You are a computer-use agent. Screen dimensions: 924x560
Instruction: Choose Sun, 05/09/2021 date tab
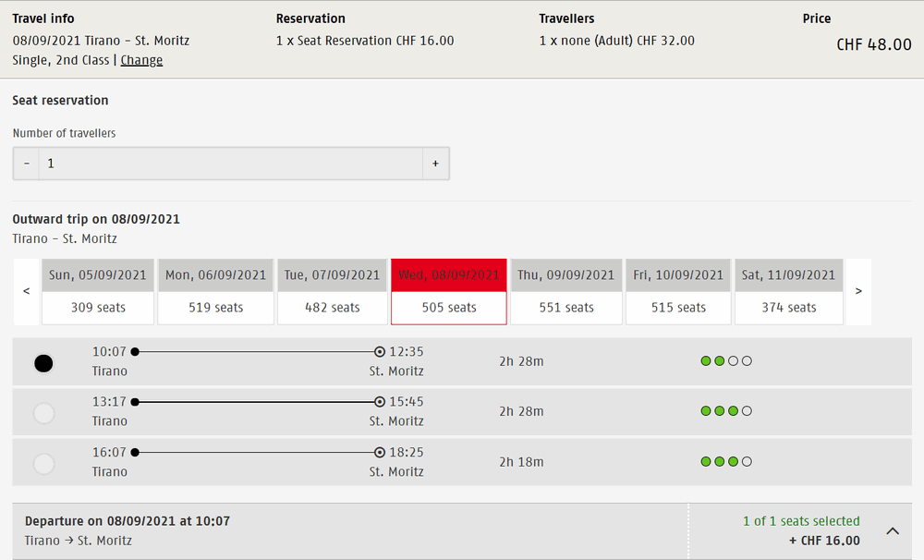click(x=98, y=291)
